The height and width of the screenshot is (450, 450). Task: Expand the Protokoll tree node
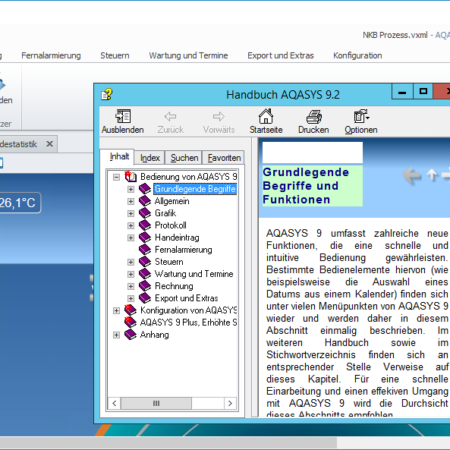(131, 226)
